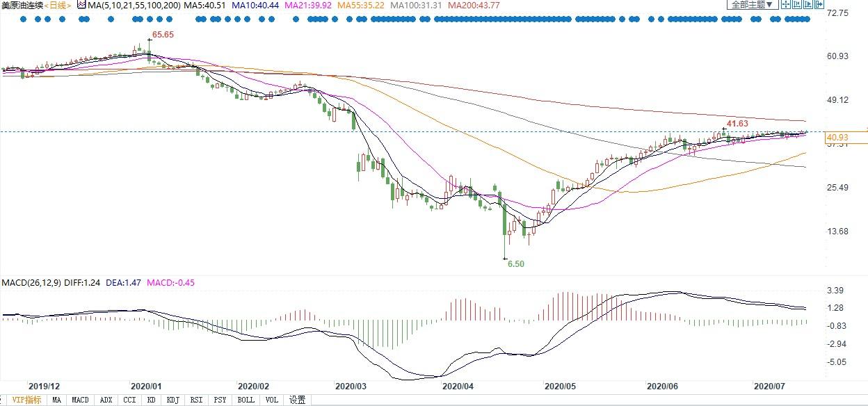The image size is (868, 406).
Task: Click the second chart tool icon at top right
Action: 796,5
